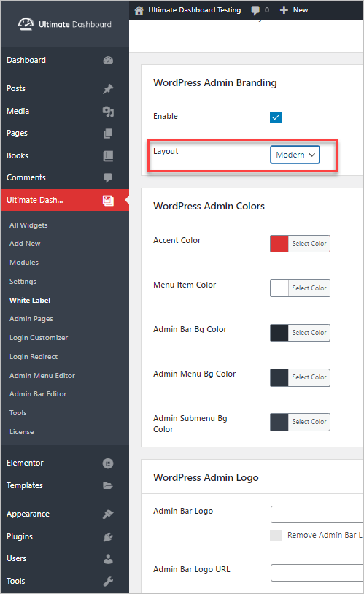Open Login Redirect submenu
The height and width of the screenshot is (594, 364).
pyautogui.click(x=34, y=357)
